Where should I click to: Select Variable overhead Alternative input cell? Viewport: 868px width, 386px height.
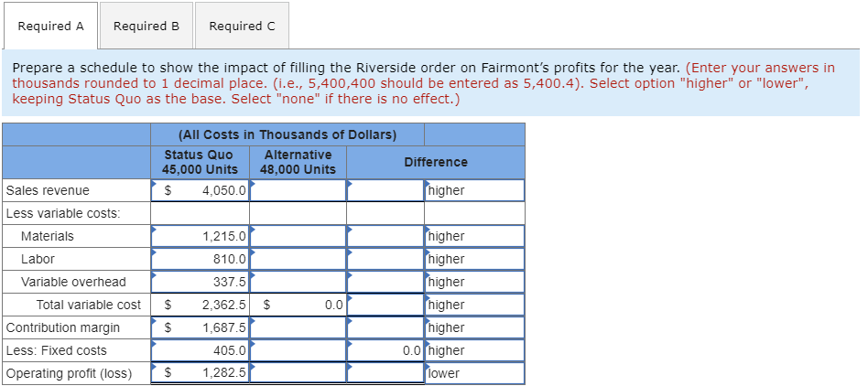coord(298,282)
